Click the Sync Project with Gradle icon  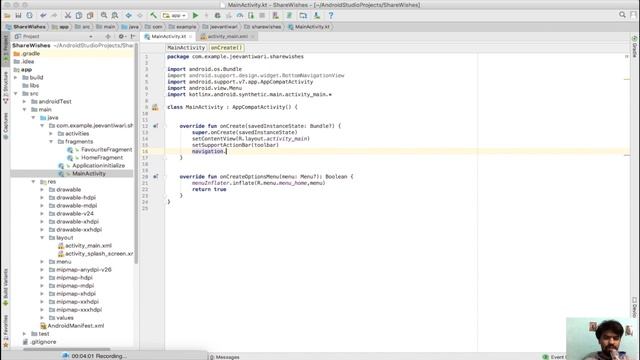click(x=289, y=16)
